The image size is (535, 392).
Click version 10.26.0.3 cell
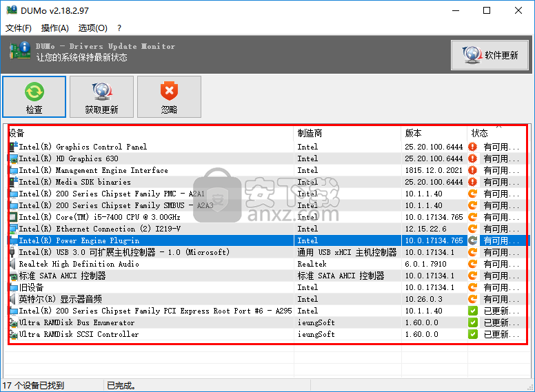(x=423, y=299)
